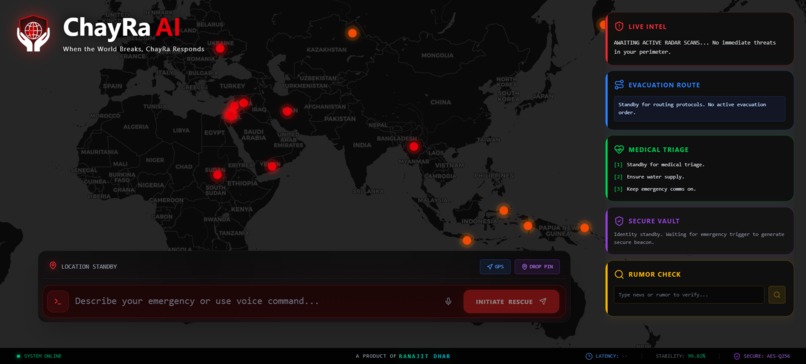Select the red marker near Bangladesh and Myanmar
806x364 pixels.
pyautogui.click(x=414, y=147)
